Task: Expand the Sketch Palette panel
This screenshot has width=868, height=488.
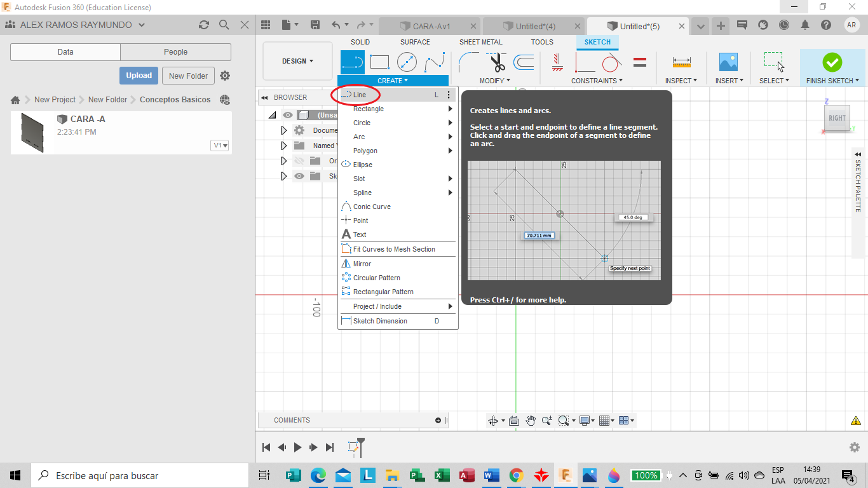Action: pyautogui.click(x=858, y=154)
